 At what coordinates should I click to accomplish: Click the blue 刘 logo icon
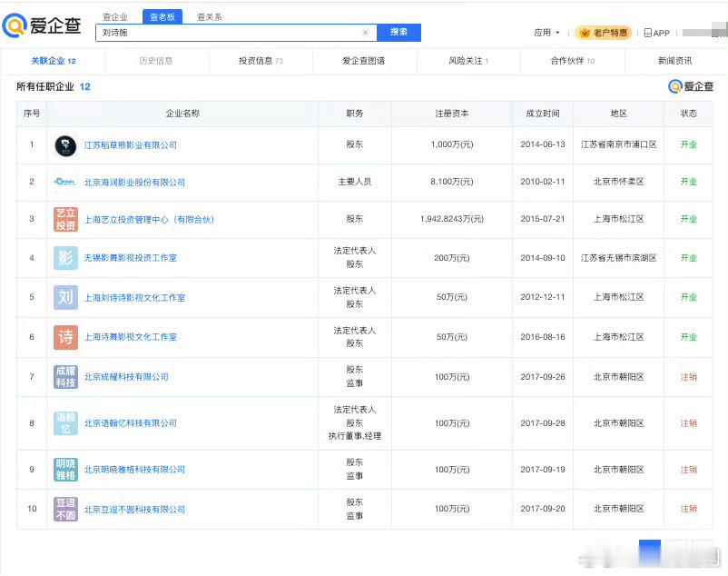coord(65,297)
